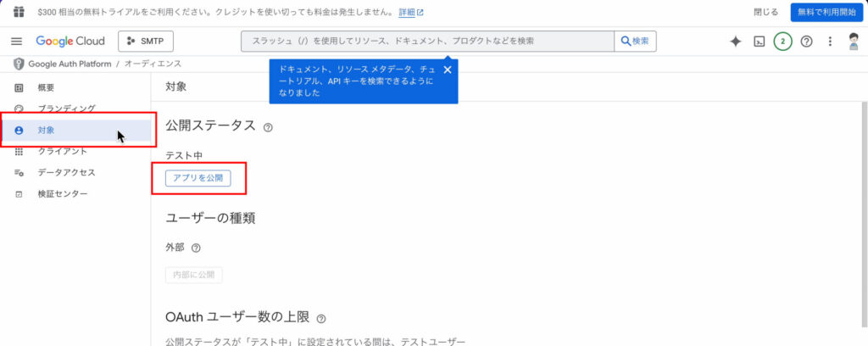Select 対象 in the sidebar
The image size is (868, 346).
coord(75,130)
